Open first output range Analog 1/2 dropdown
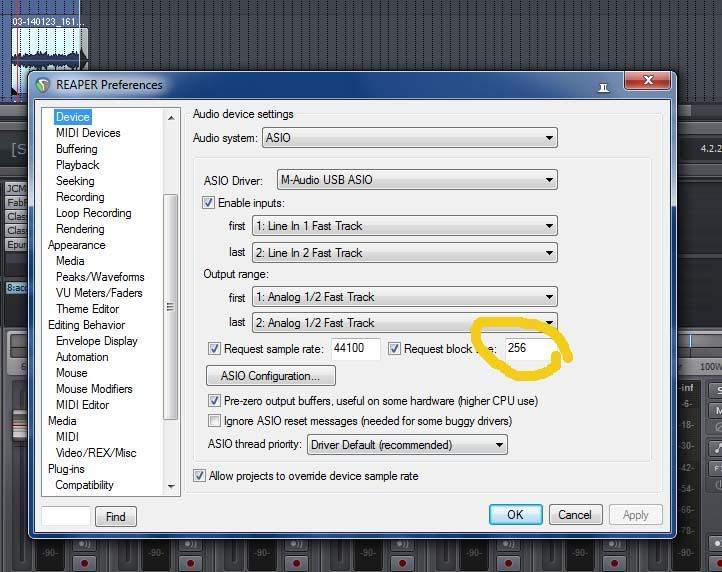This screenshot has width=722, height=572. click(x=405, y=297)
